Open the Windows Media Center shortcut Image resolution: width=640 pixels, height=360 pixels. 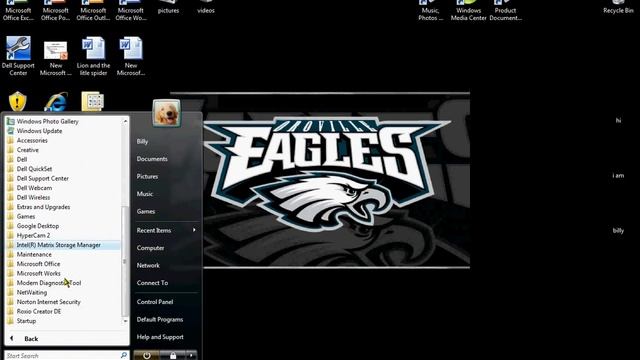coord(468,11)
